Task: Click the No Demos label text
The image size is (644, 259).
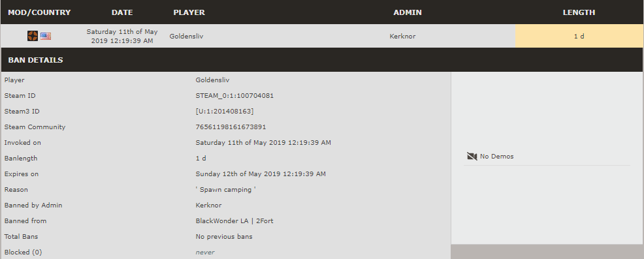Action: [496, 156]
